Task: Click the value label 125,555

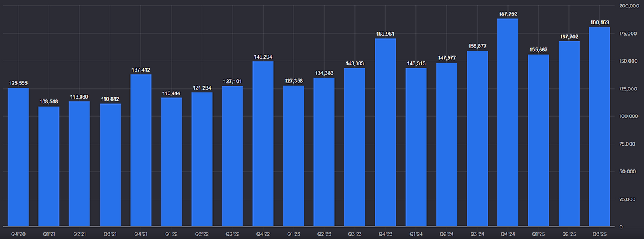Action: 18,83
